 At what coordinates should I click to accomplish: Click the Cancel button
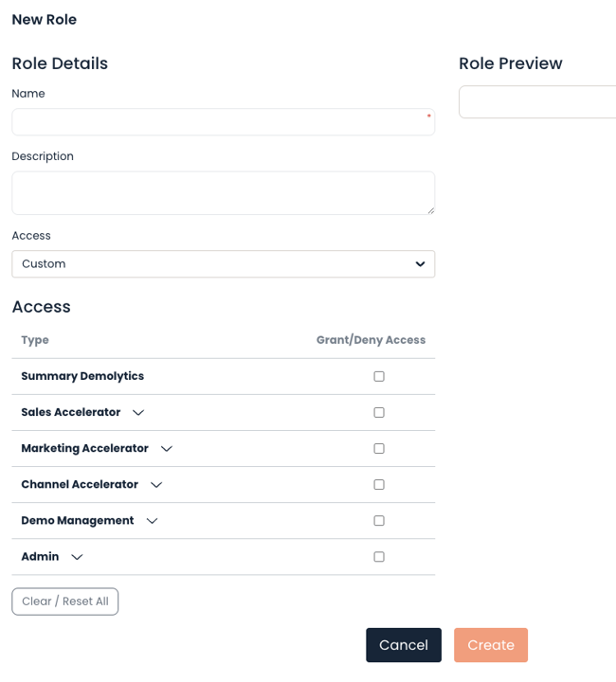coord(404,645)
